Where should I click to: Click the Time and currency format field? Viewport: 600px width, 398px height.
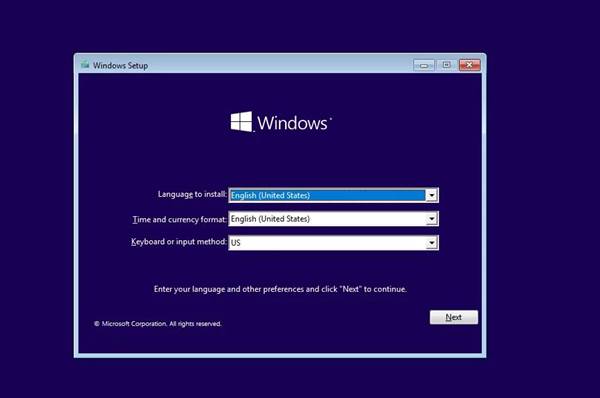coord(333,219)
